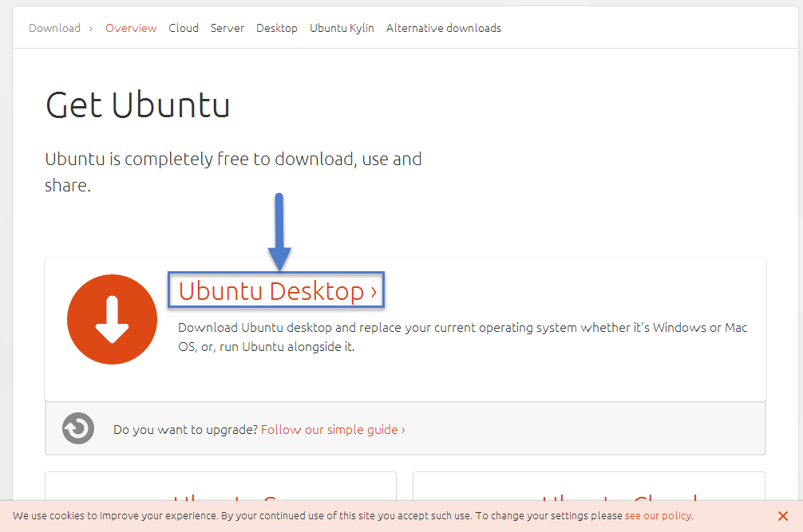The image size is (803, 532).
Task: Open the Server tab
Action: point(227,28)
